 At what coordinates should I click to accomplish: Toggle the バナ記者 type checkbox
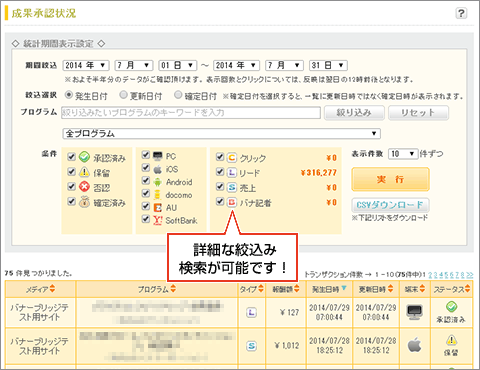coord(220,201)
